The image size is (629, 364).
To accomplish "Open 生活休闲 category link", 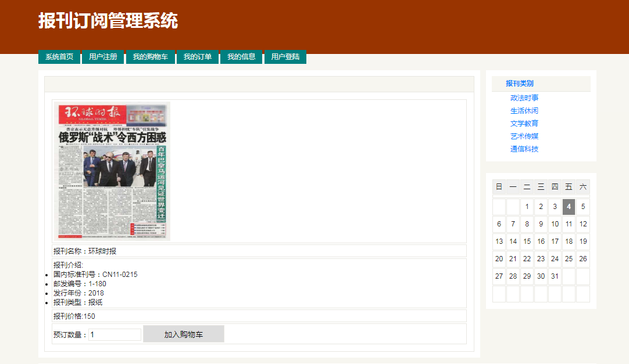I will (524, 110).
